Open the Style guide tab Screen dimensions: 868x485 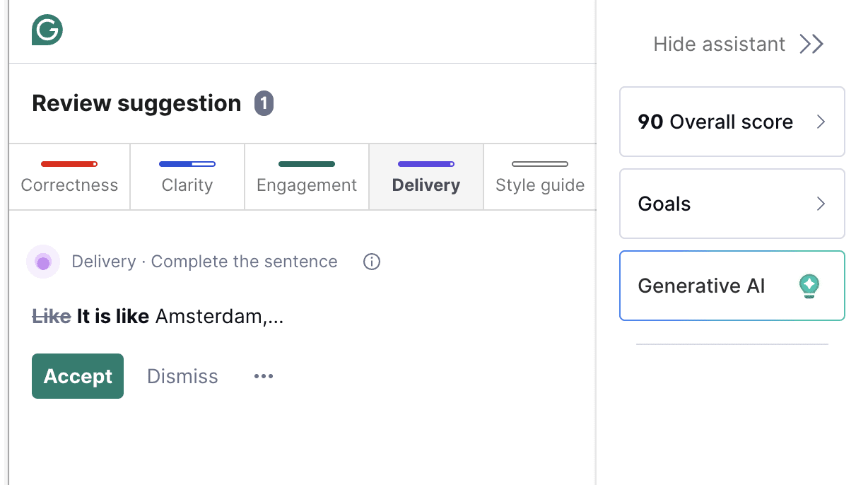click(540, 177)
